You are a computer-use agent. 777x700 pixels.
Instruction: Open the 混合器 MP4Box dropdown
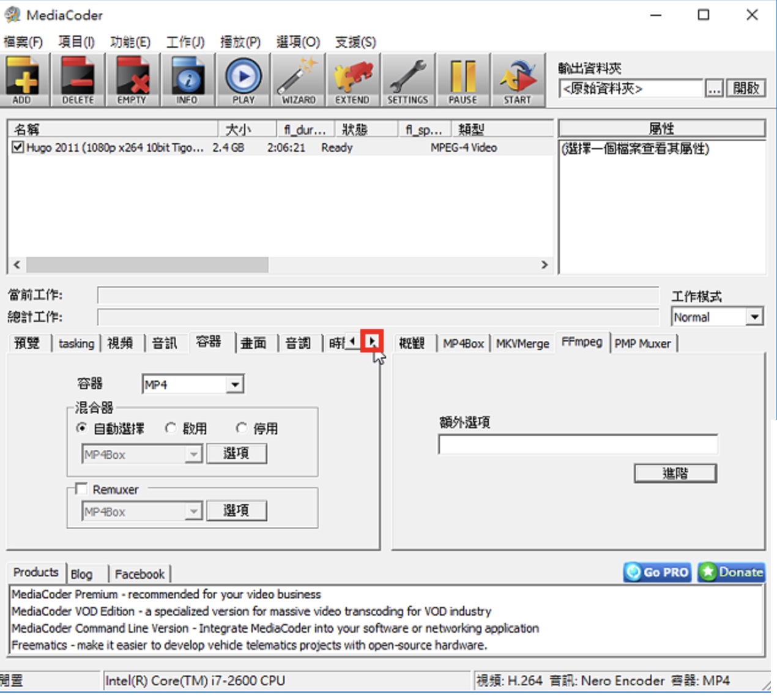(194, 454)
